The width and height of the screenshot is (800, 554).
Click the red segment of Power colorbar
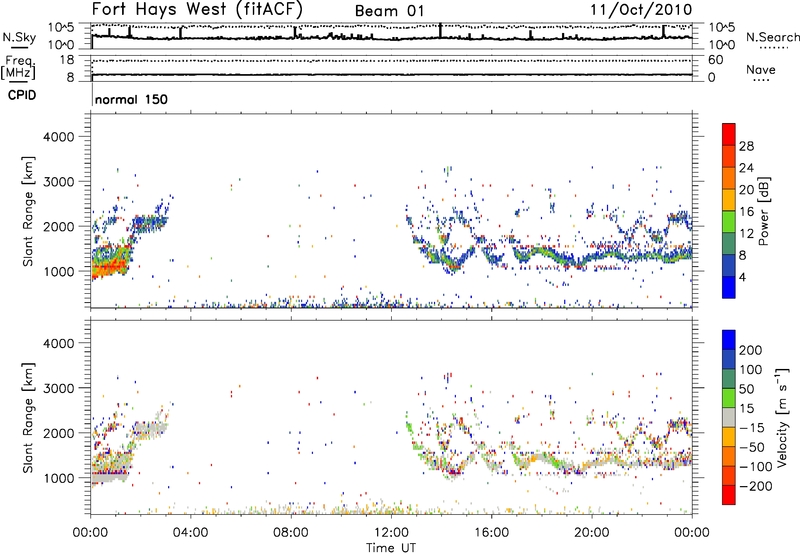click(729, 134)
